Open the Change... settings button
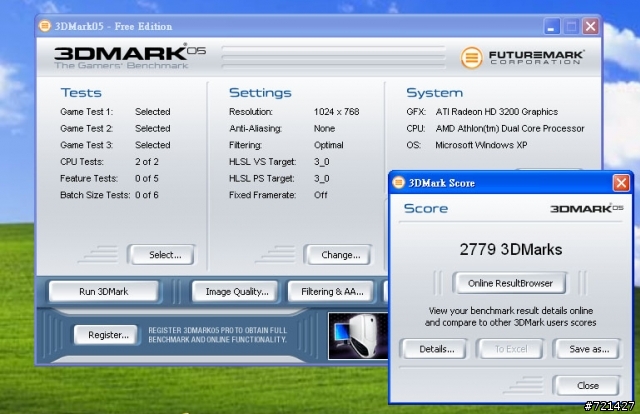The height and width of the screenshot is (414, 640). 338,255
